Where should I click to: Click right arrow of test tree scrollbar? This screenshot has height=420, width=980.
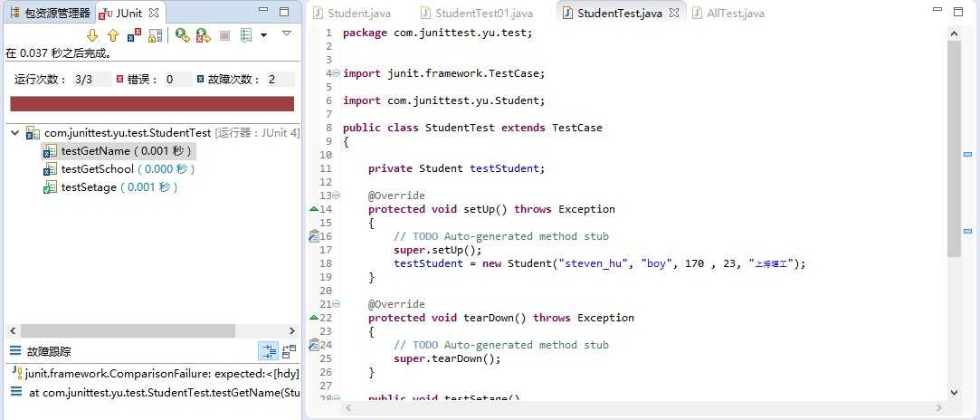click(x=292, y=330)
